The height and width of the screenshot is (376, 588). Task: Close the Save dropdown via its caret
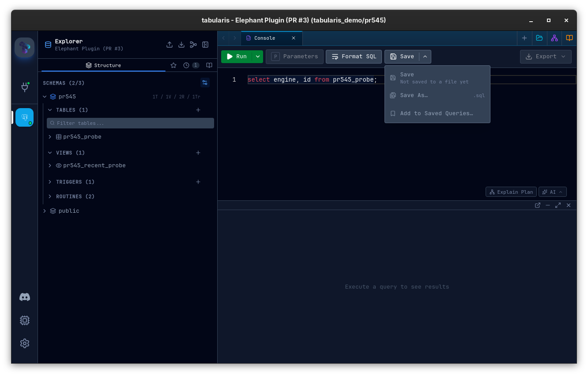pos(425,56)
